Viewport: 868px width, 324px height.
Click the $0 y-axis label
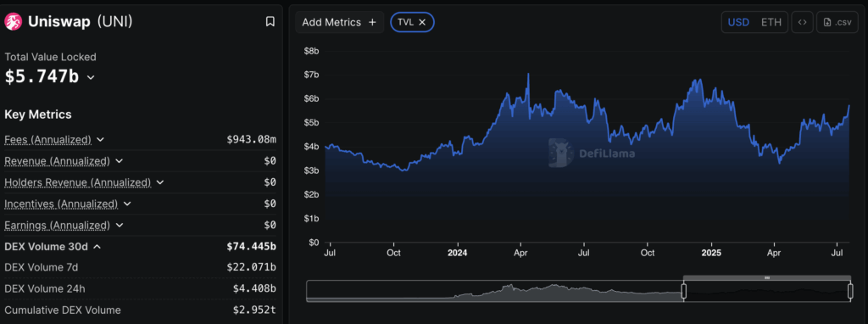[x=314, y=243]
